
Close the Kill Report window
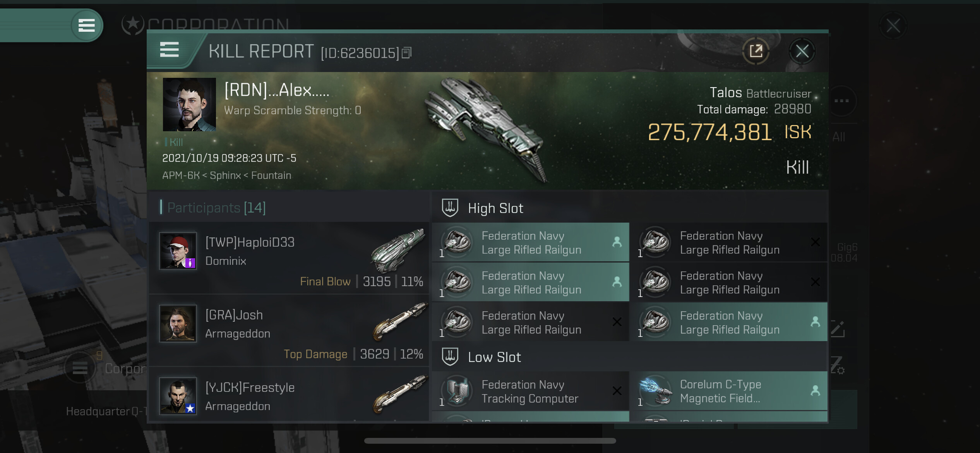802,51
